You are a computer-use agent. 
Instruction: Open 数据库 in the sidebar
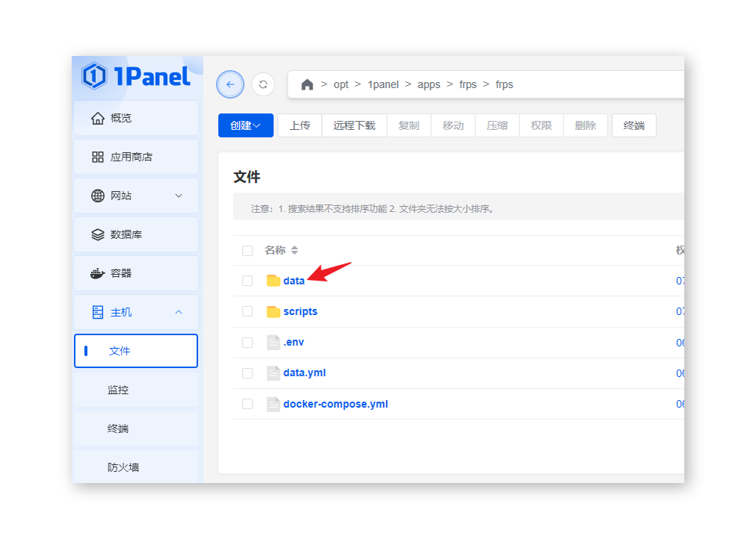(x=136, y=234)
